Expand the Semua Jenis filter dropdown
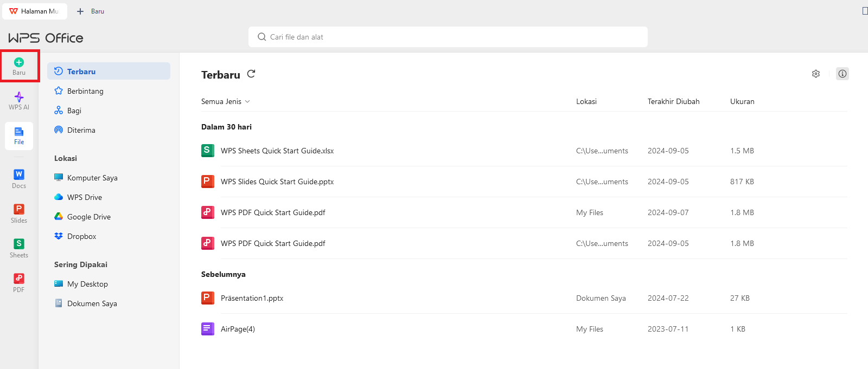The width and height of the screenshot is (868, 369). pyautogui.click(x=226, y=101)
